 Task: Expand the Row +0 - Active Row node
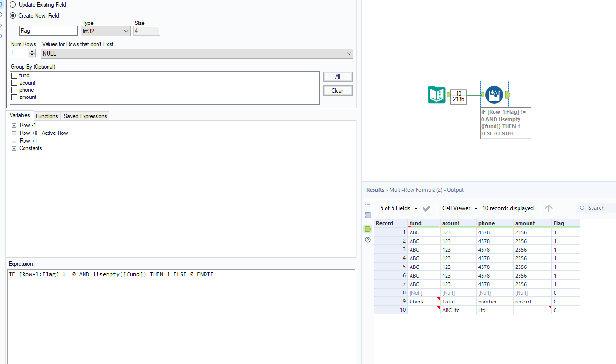click(x=14, y=133)
